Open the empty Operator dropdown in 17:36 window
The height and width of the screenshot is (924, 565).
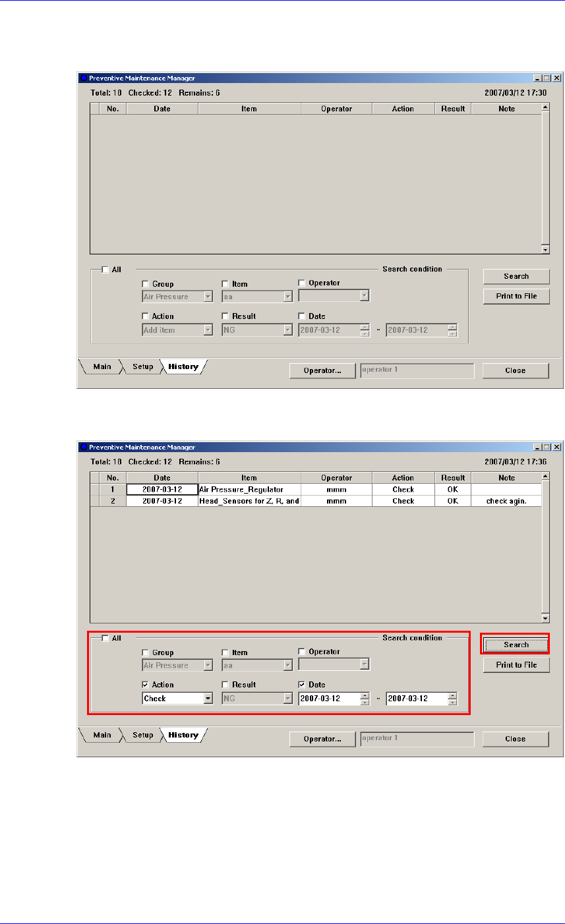point(365,665)
